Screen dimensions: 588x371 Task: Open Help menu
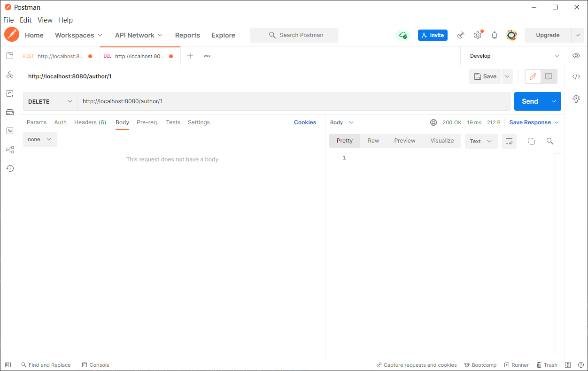coord(65,20)
